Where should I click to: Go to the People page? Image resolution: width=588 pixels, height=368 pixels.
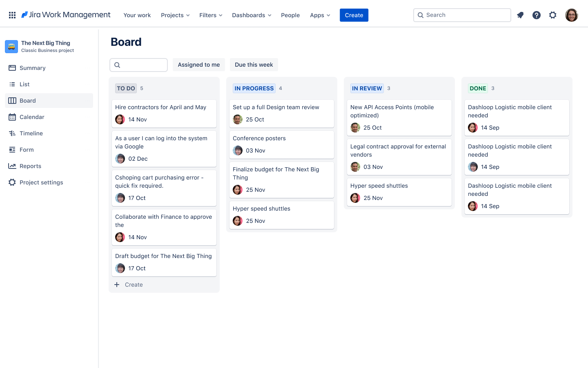(x=290, y=15)
